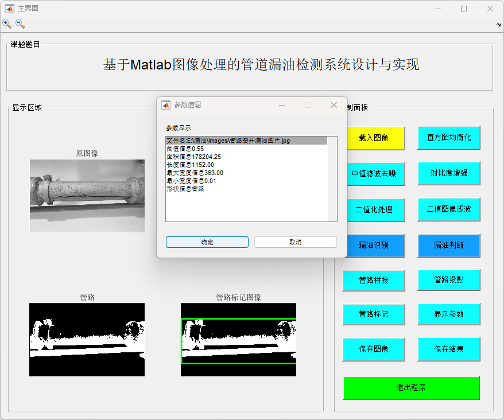The height and width of the screenshot is (420, 504).
Task: Exit via the green 退出程序 button
Action: click(x=411, y=388)
